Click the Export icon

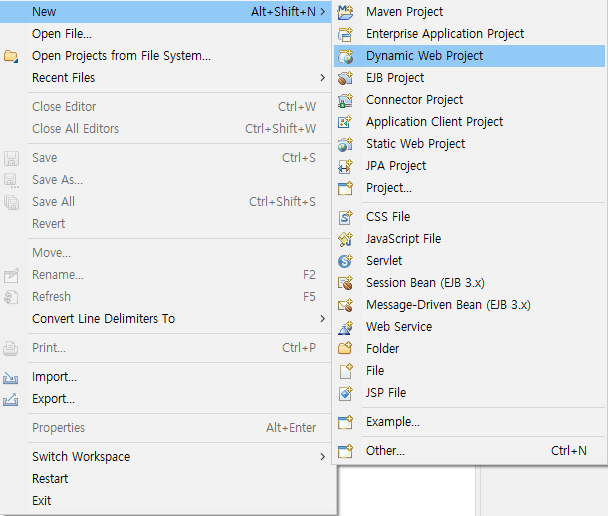(x=11, y=399)
